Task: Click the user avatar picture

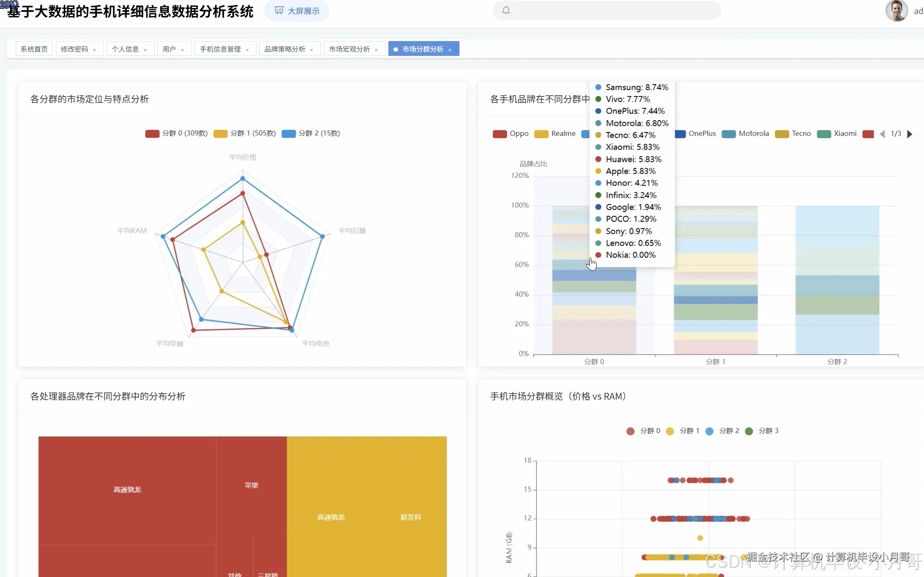Action: [x=896, y=11]
